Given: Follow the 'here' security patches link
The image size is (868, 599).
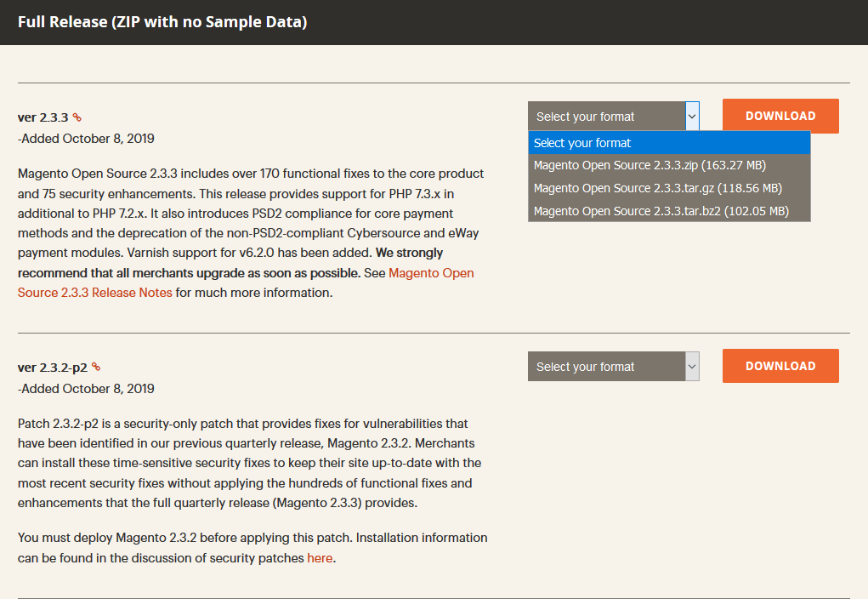Looking at the screenshot, I should tap(320, 558).
